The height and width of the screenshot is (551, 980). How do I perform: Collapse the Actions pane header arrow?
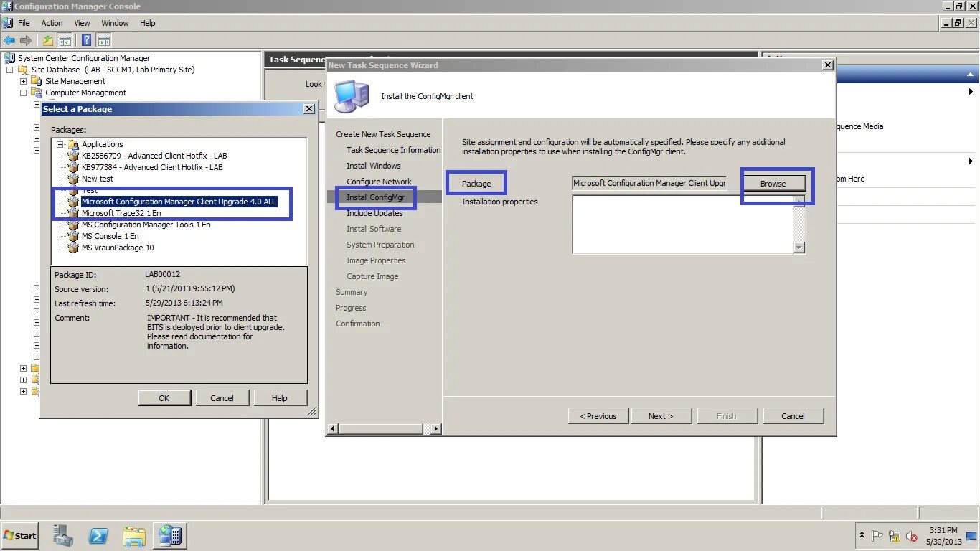971,75
